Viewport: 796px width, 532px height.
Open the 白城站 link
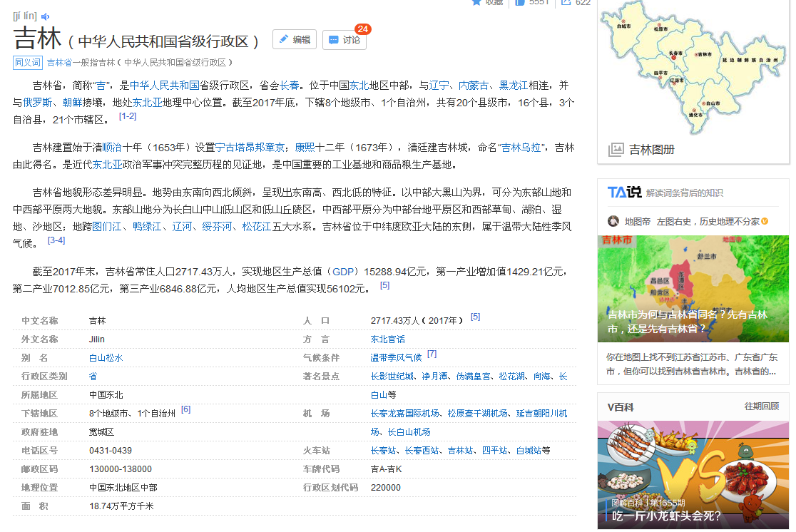tap(529, 450)
